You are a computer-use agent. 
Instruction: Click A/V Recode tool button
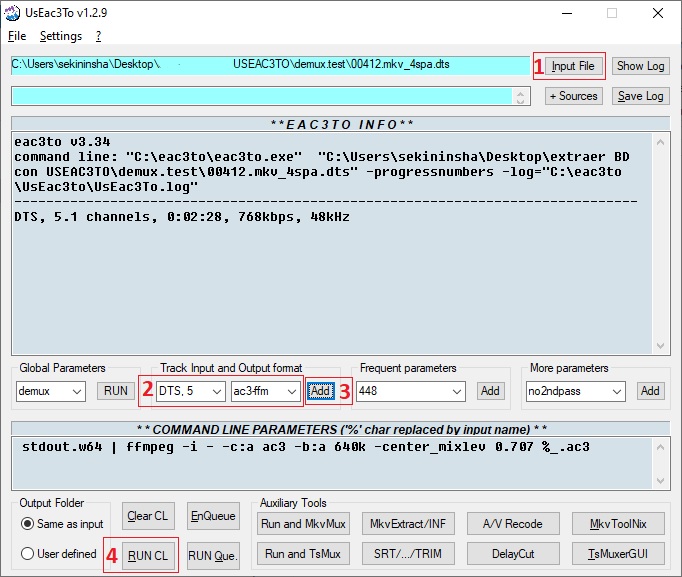click(513, 524)
